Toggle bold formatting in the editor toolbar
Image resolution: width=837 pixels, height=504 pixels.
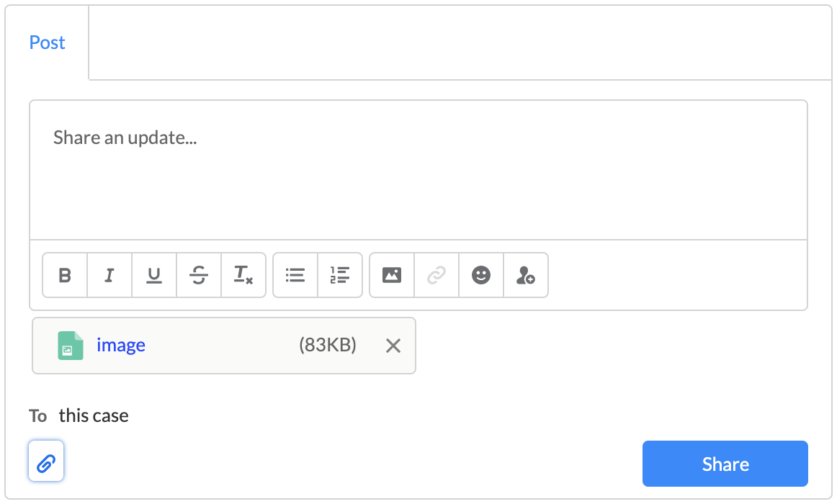tap(64, 275)
